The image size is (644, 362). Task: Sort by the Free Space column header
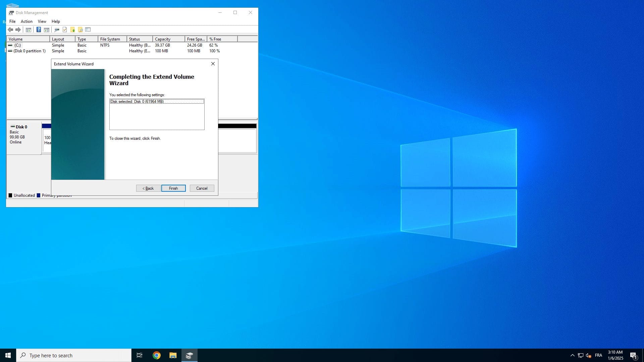click(196, 39)
